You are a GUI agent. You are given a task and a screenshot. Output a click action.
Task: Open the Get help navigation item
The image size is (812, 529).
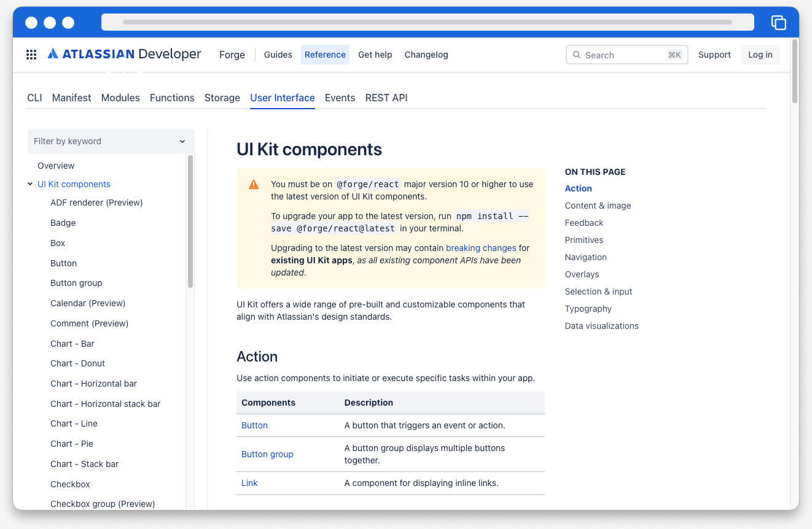375,55
